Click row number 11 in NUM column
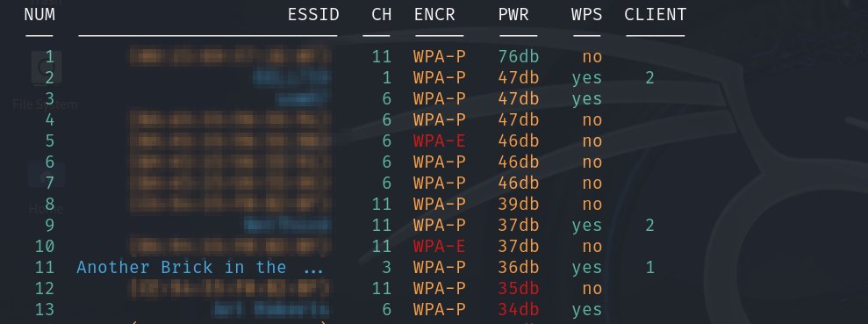868x324 pixels. 45,268
